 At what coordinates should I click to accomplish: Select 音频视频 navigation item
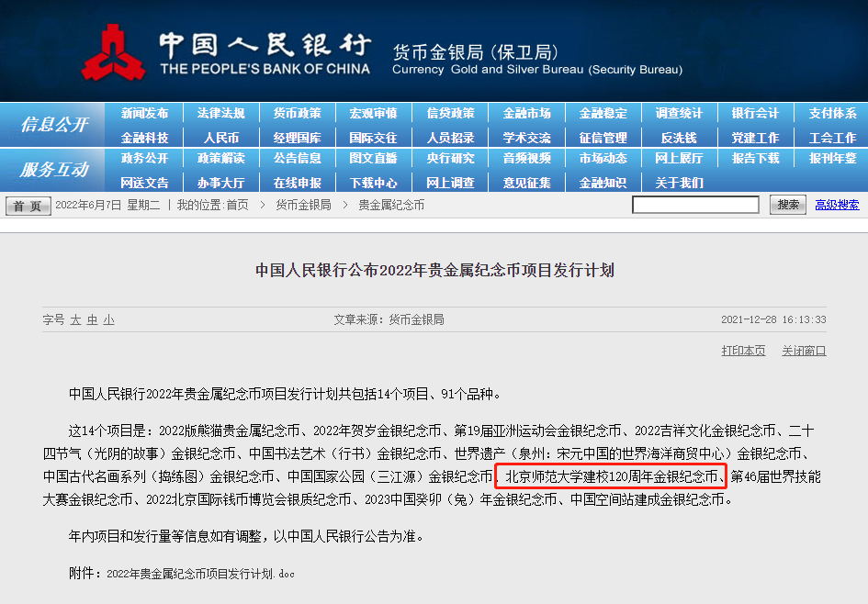[527, 158]
